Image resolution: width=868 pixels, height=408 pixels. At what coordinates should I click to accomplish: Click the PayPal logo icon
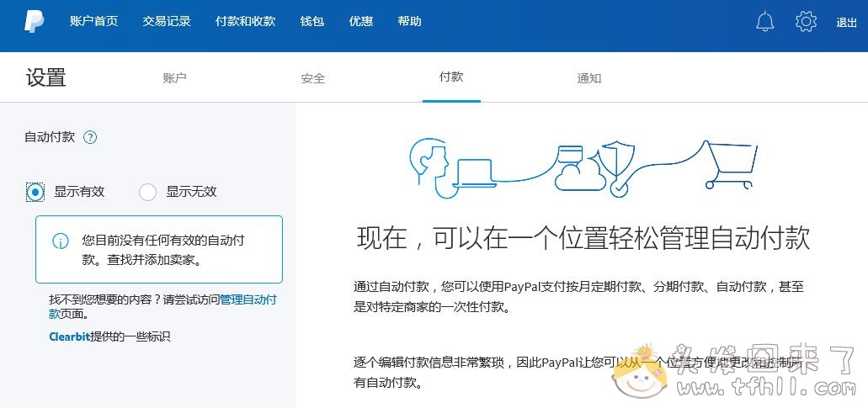point(34,22)
